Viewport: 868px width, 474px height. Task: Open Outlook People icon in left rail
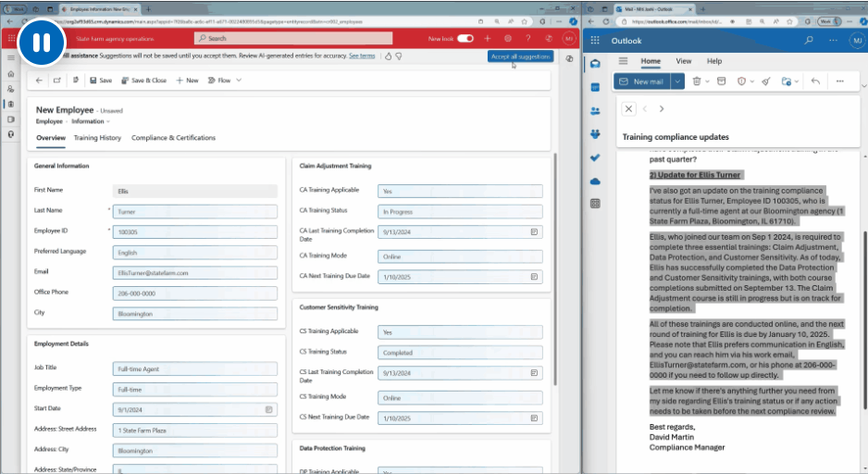click(595, 111)
